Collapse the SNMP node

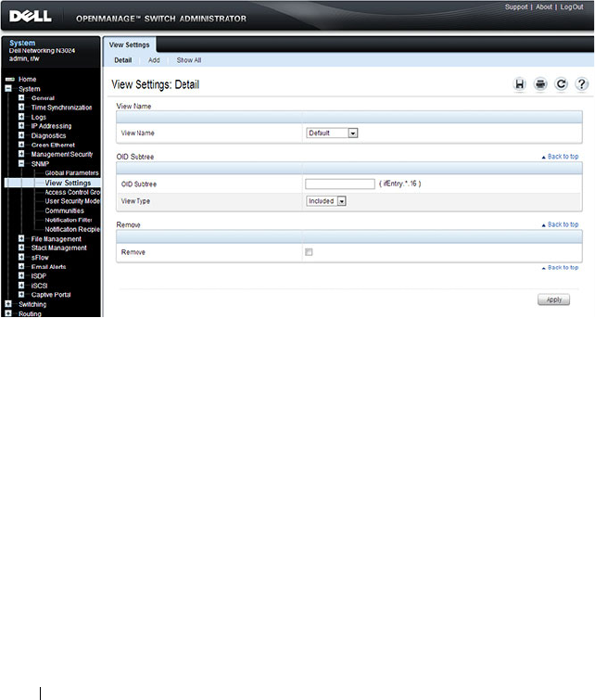click(x=21, y=163)
